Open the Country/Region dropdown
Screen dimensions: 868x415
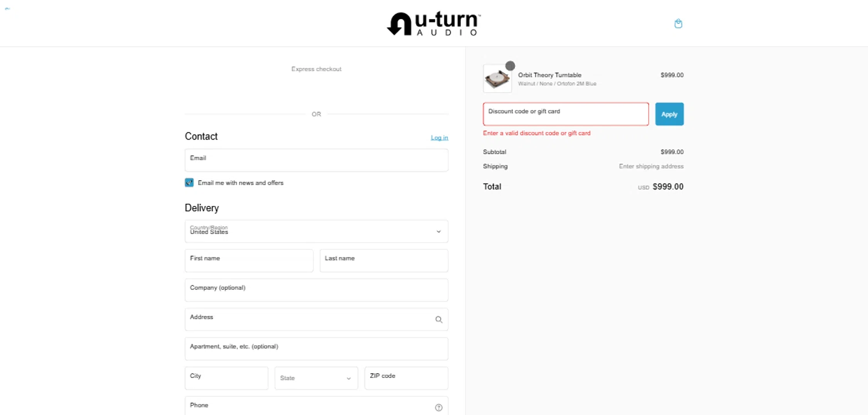point(317,231)
